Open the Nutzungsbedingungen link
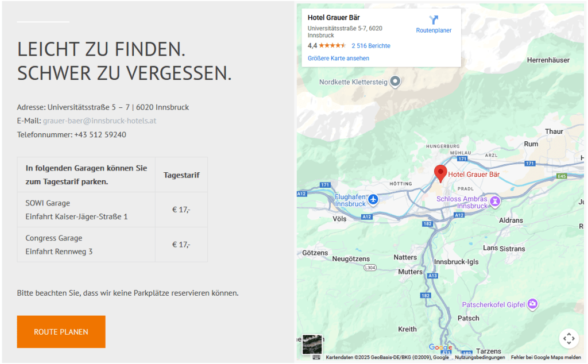The height and width of the screenshot is (364, 588). coord(480,357)
